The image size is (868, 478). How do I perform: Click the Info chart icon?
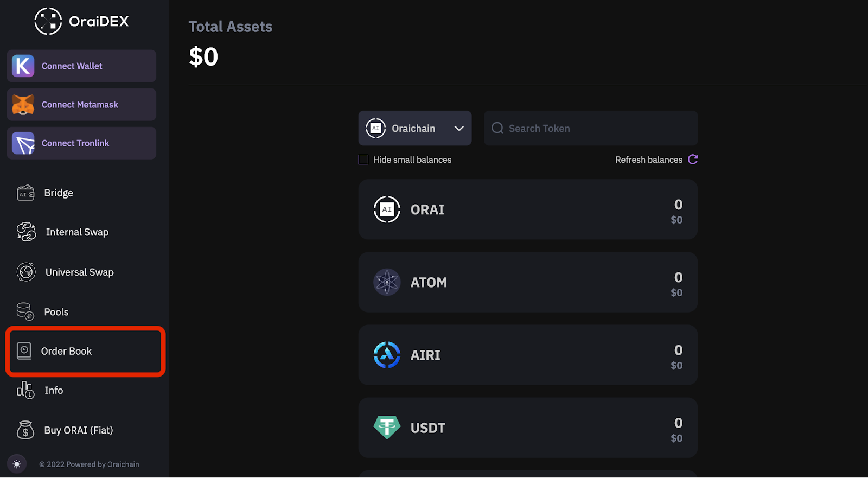[25, 390]
